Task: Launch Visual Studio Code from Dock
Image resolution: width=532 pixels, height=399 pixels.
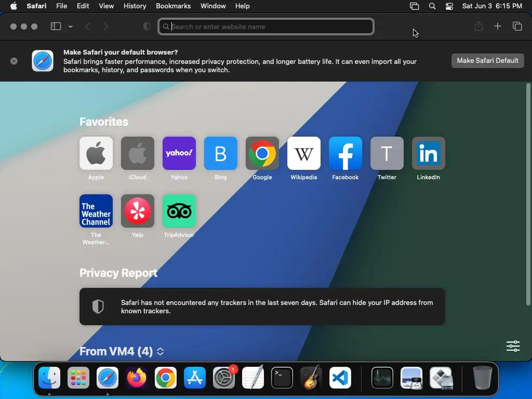Action: click(x=340, y=378)
